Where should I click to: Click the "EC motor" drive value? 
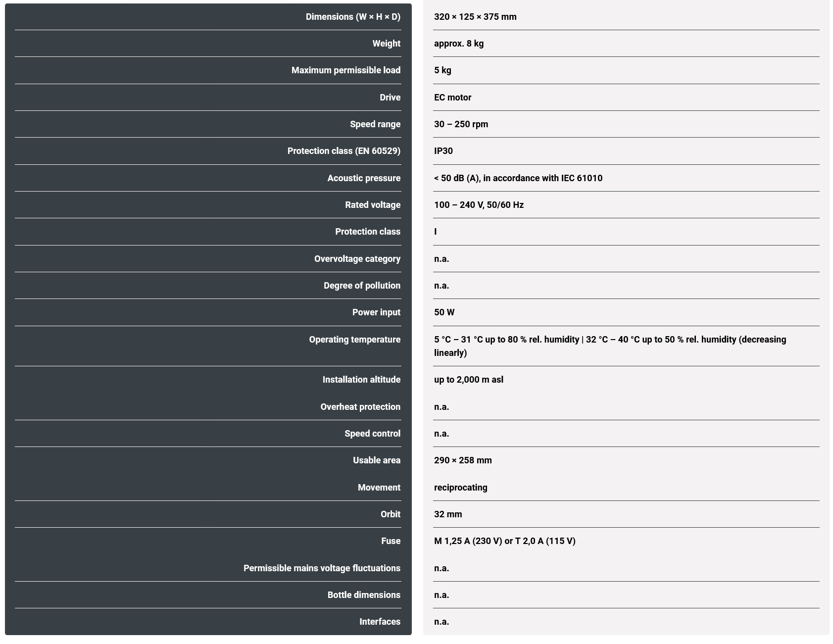coord(452,98)
